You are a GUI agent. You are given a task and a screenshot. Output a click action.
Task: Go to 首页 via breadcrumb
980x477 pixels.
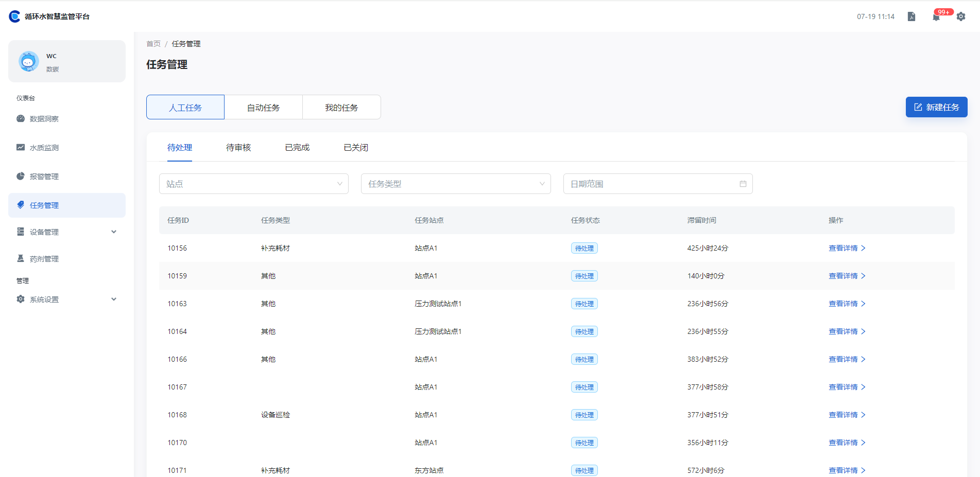(x=153, y=44)
